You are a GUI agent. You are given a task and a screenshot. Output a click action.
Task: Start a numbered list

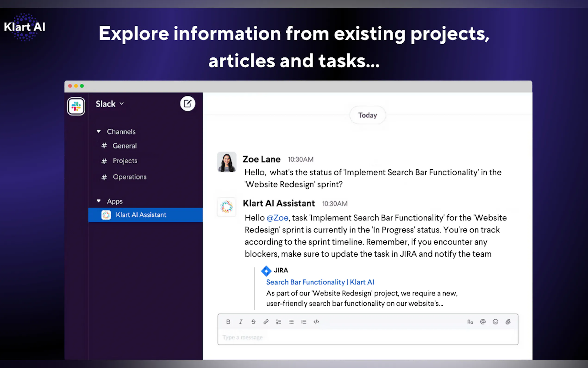[x=278, y=322]
